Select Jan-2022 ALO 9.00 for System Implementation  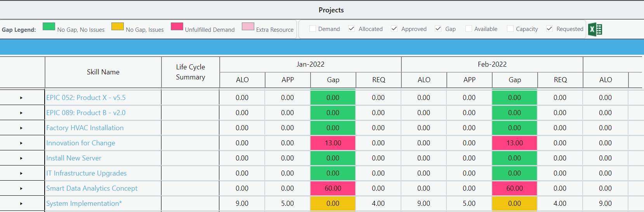click(x=242, y=203)
